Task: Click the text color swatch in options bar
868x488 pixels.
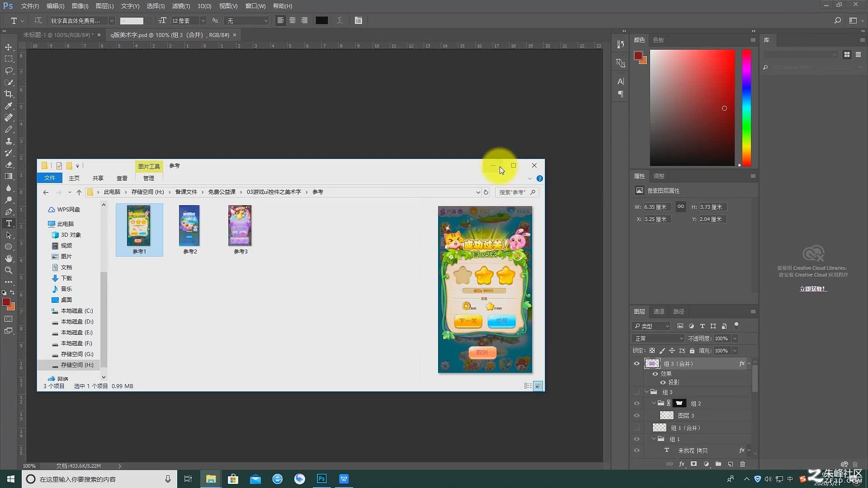Action: click(322, 21)
